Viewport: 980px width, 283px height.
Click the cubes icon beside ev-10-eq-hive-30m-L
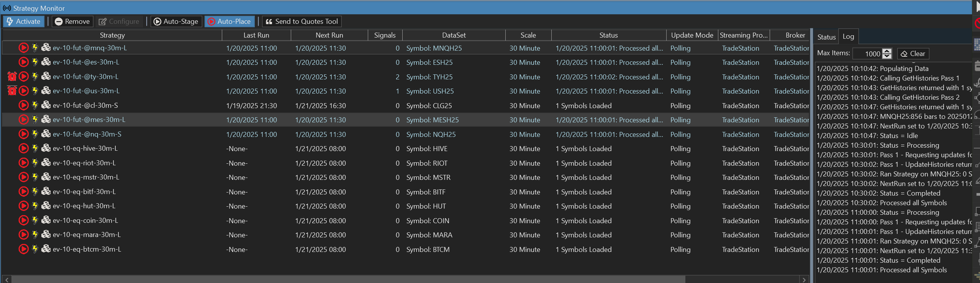pos(46,148)
